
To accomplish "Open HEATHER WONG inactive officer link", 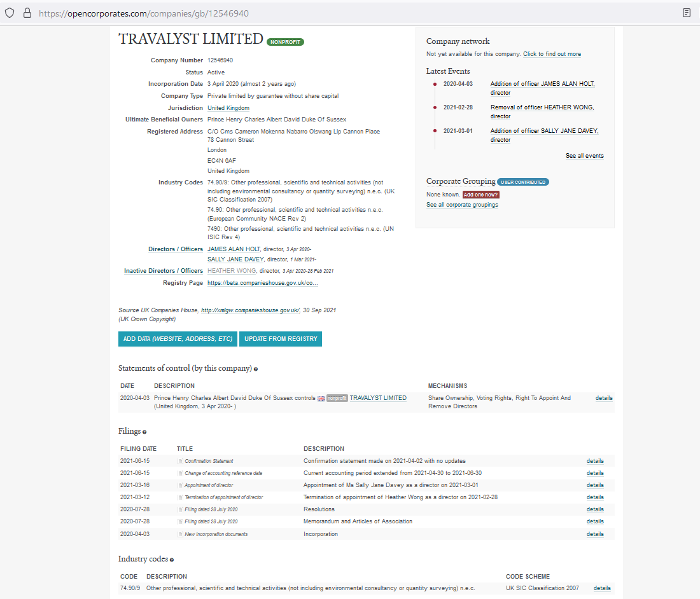I will coord(232,271).
